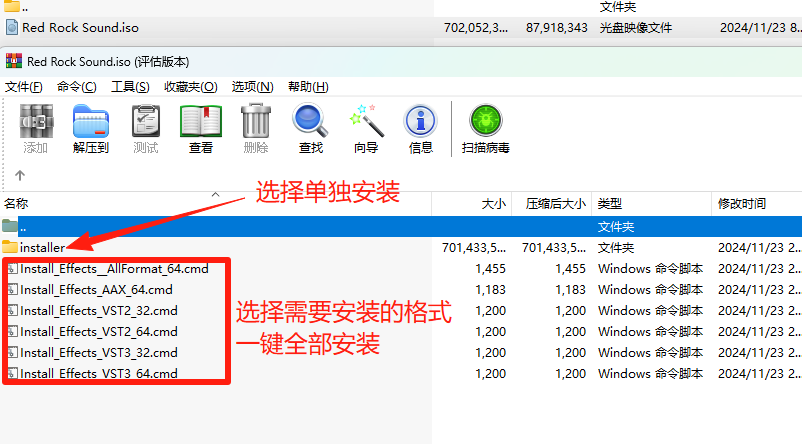Image resolution: width=802 pixels, height=444 pixels.
Task: Click the Install_Effects_VST2_32.cmd file icon
Action: (12, 310)
